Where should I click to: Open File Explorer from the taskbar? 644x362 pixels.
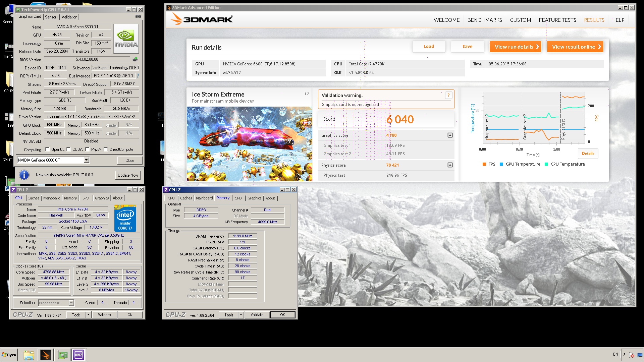point(29,355)
